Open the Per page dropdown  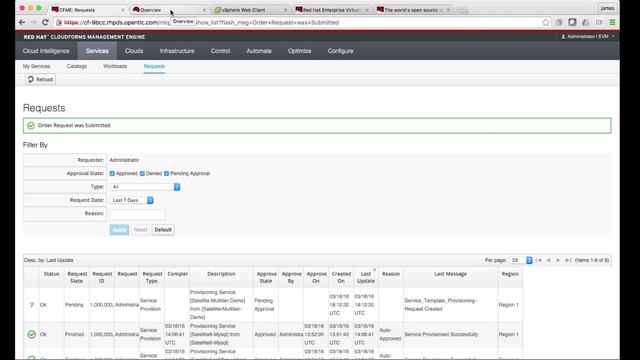point(520,260)
